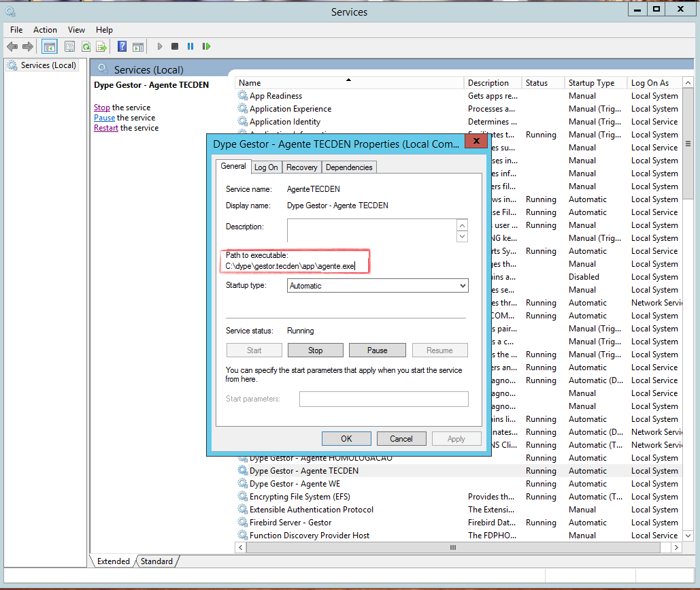Sort services by the Name column header
Image resolution: width=700 pixels, height=590 pixels.
(x=349, y=82)
